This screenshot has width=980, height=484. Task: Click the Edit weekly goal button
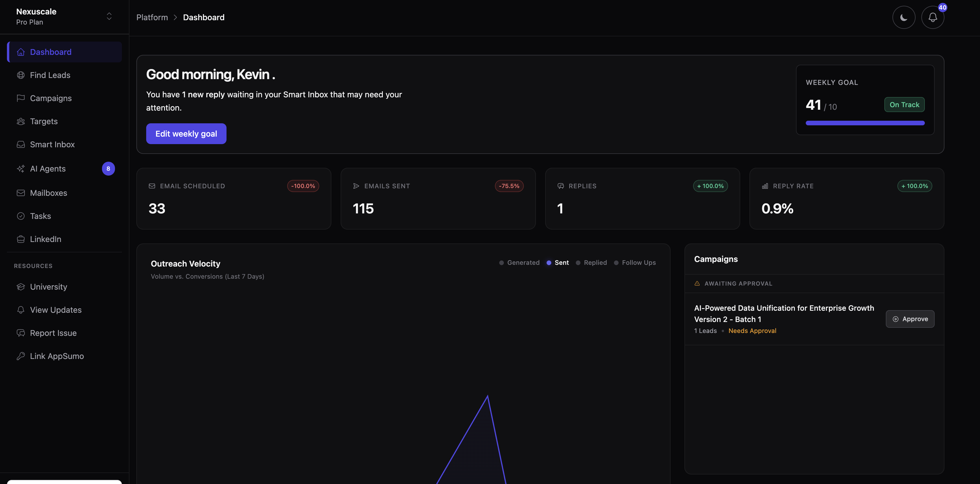186,133
